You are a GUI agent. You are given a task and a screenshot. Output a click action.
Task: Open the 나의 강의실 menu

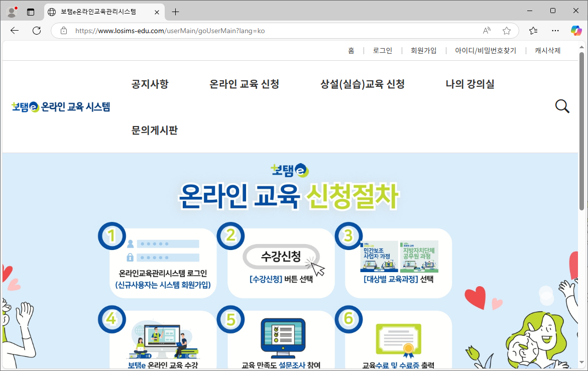click(x=470, y=84)
